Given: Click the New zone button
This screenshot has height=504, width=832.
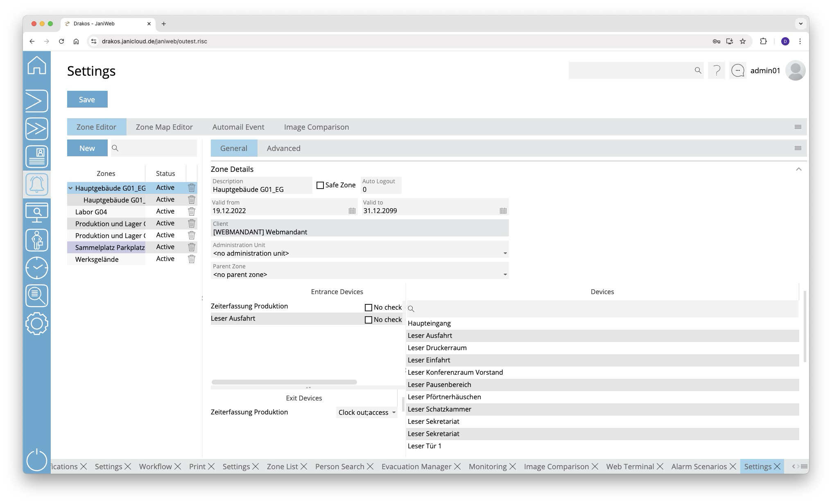Looking at the screenshot, I should pos(87,148).
